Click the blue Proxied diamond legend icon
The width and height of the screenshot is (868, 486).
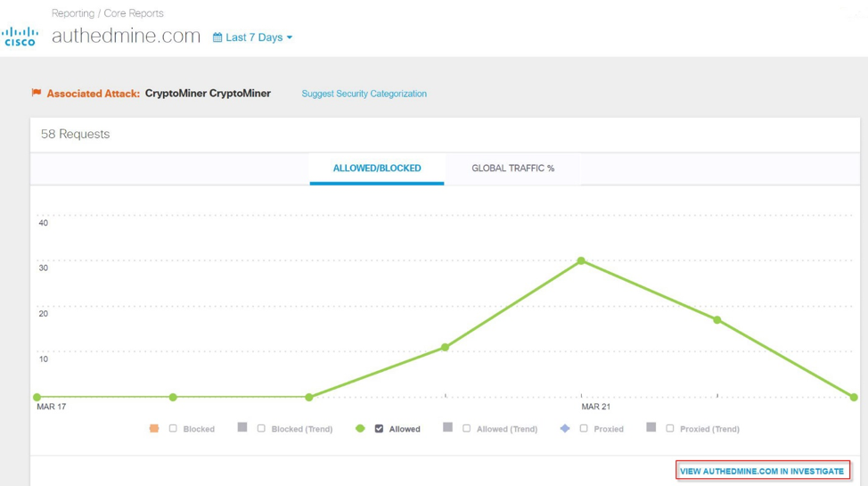[565, 429]
